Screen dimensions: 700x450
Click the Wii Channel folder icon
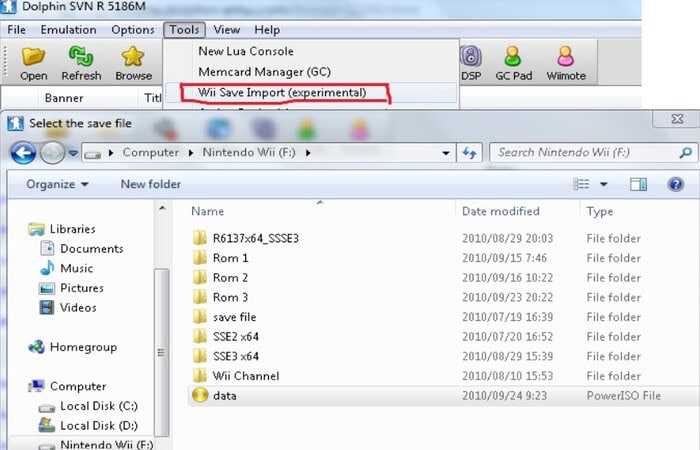[200, 375]
